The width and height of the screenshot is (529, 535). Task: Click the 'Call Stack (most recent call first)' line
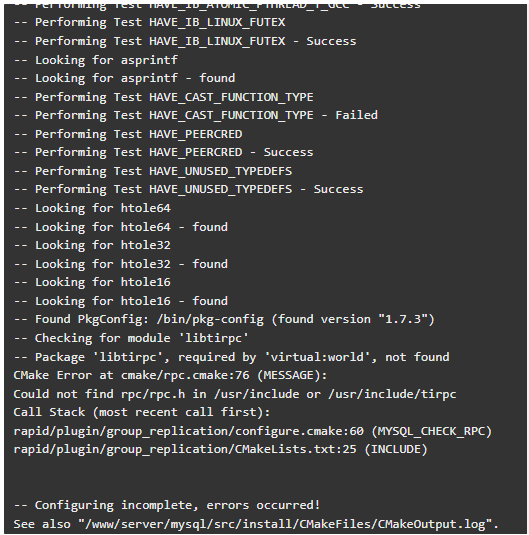click(142, 412)
